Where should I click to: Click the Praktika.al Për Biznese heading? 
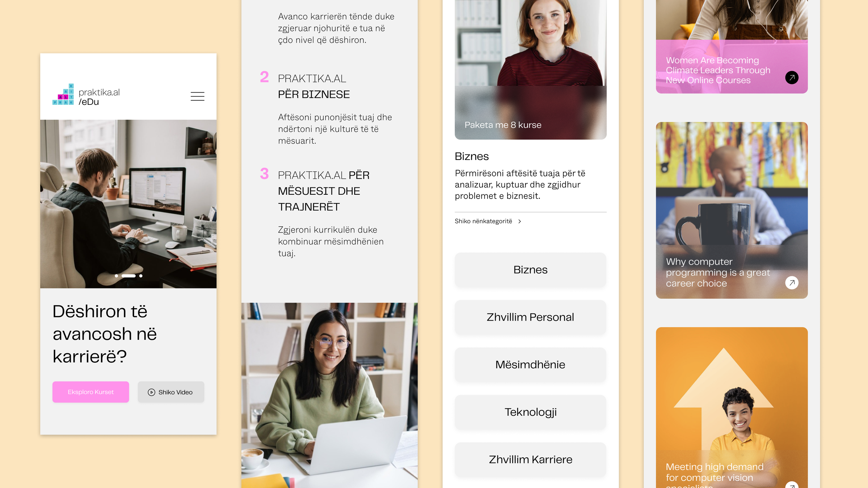pyautogui.click(x=314, y=86)
